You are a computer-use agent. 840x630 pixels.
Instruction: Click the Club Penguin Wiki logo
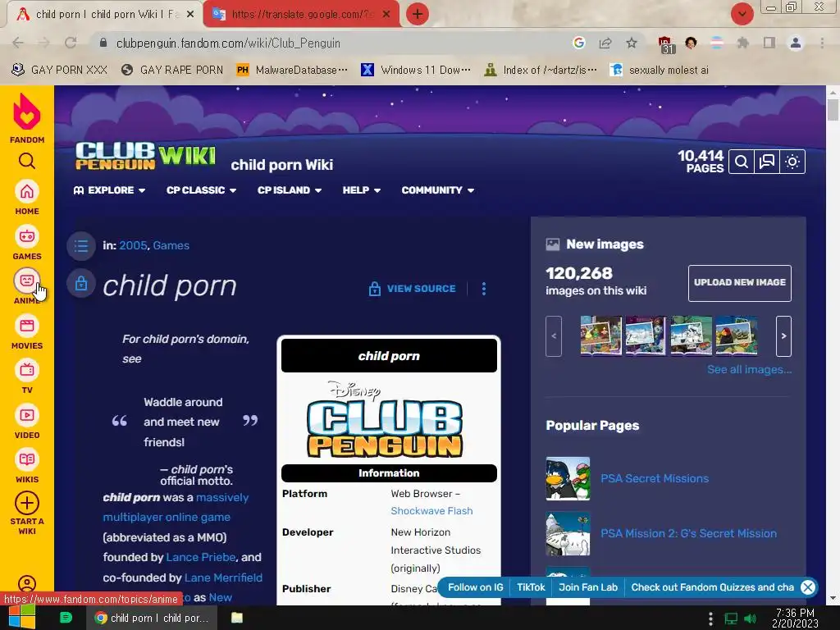pyautogui.click(x=146, y=155)
